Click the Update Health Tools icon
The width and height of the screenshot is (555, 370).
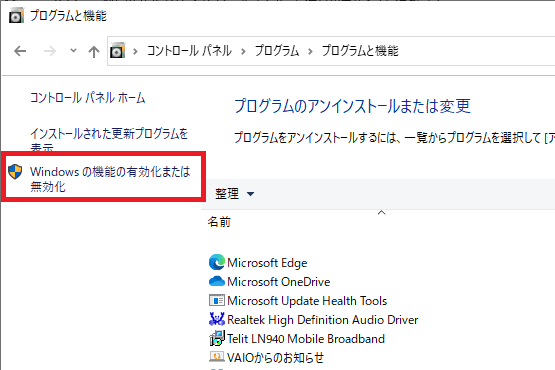(x=217, y=301)
